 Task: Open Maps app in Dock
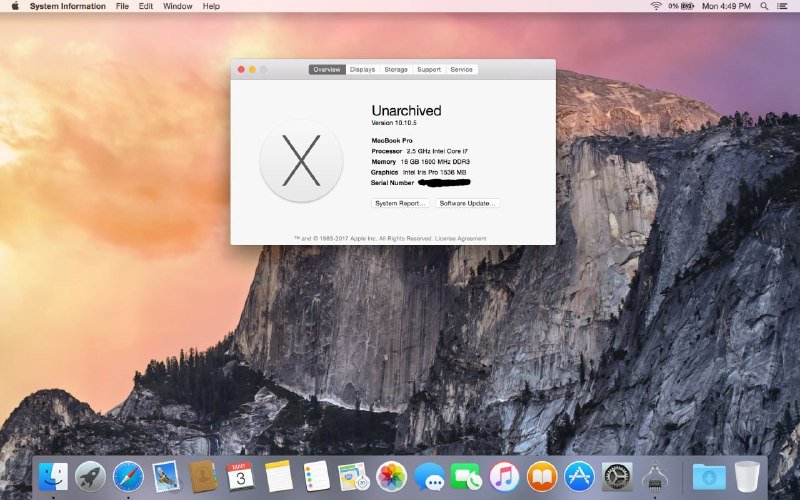354,477
